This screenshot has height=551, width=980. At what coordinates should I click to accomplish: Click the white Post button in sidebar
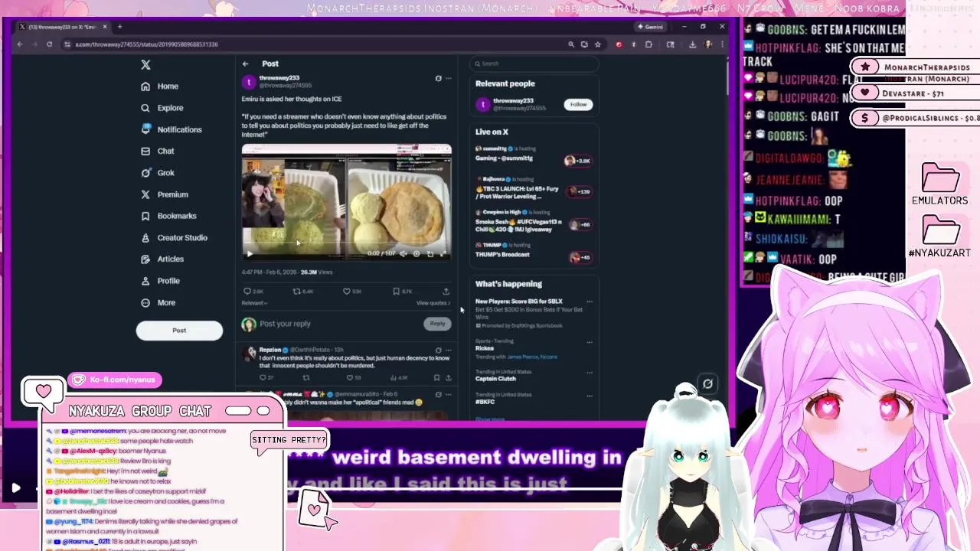pos(179,330)
